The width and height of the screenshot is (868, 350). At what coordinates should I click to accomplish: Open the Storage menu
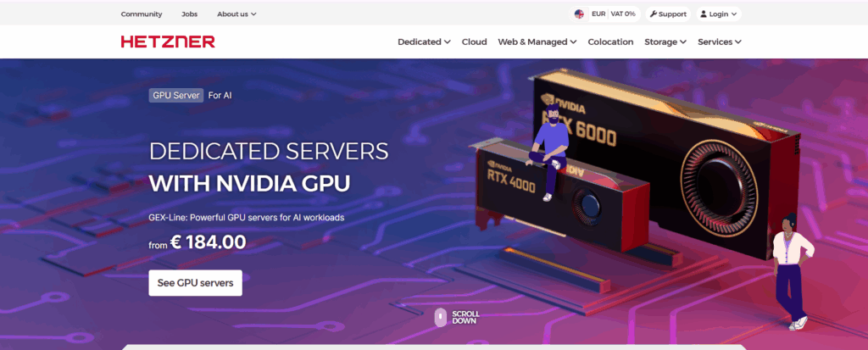coord(665,42)
